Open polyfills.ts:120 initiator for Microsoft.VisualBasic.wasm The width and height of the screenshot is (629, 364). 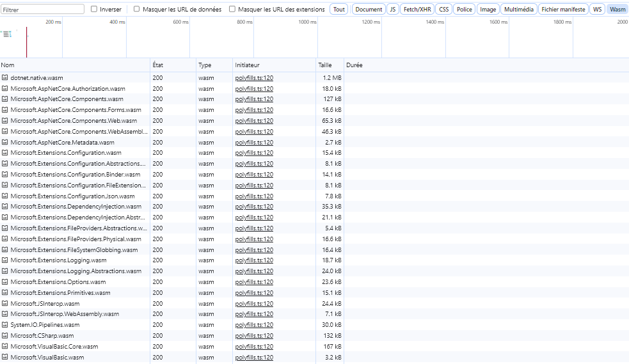tap(254, 357)
